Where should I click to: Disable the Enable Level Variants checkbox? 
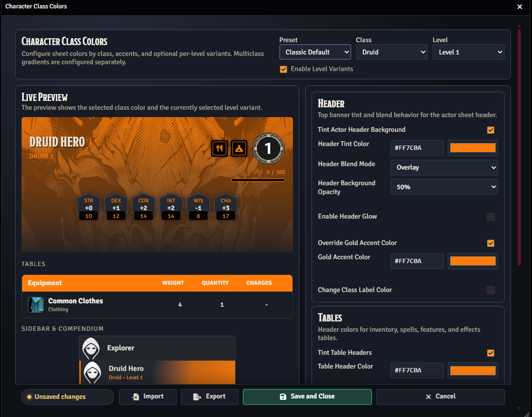click(283, 69)
